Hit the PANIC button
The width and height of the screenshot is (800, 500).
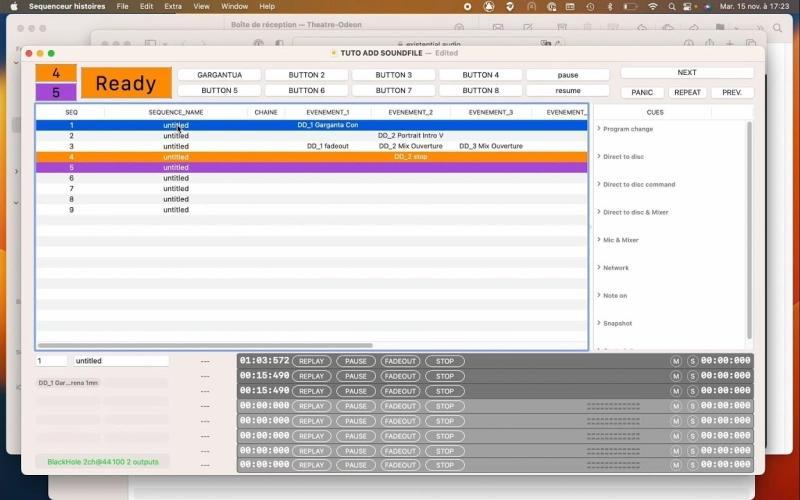pyautogui.click(x=642, y=92)
